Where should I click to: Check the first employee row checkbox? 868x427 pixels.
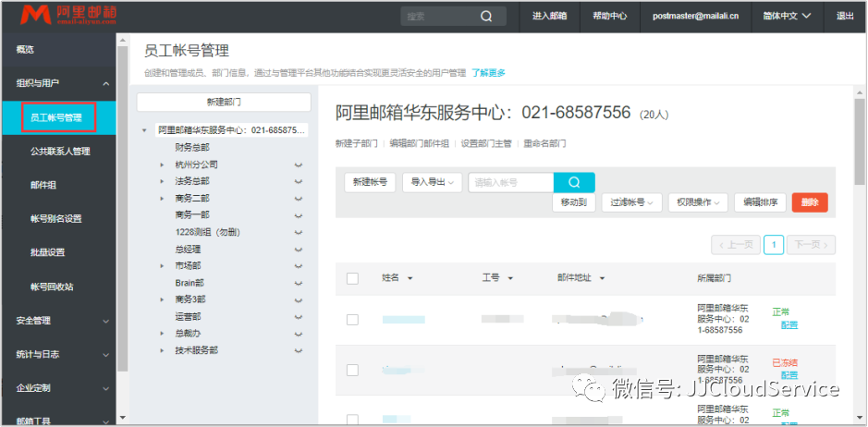pos(352,320)
